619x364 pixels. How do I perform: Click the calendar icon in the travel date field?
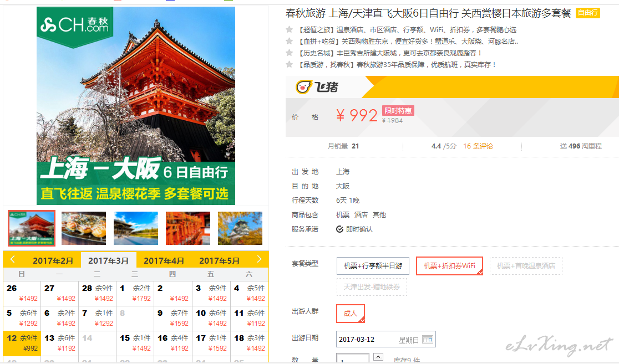[x=428, y=340]
